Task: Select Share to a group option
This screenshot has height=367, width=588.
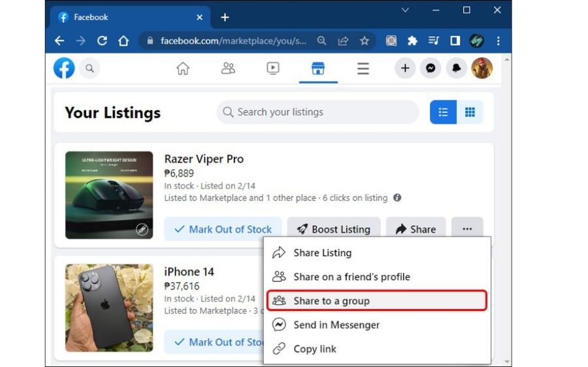Action: tap(377, 300)
